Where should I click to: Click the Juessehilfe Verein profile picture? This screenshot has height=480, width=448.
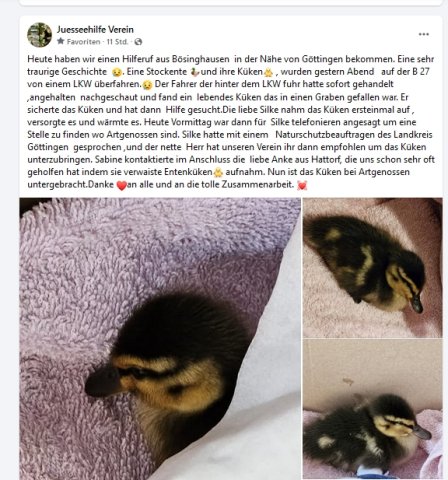(x=40, y=35)
